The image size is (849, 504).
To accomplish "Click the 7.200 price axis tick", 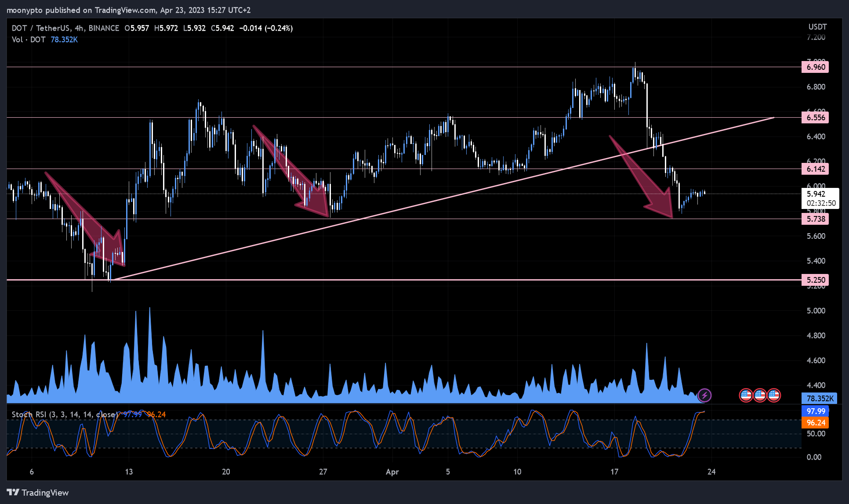I will pyautogui.click(x=816, y=37).
